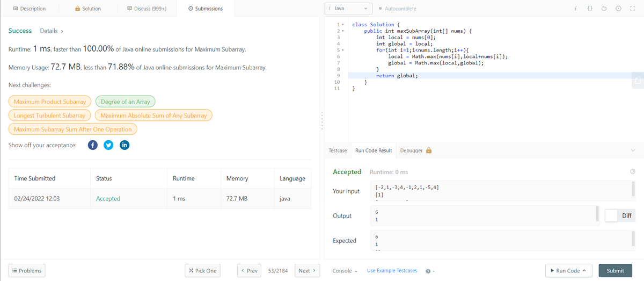Image resolution: width=644 pixels, height=281 pixels.
Task: Go to the Next problem
Action: coord(307,271)
